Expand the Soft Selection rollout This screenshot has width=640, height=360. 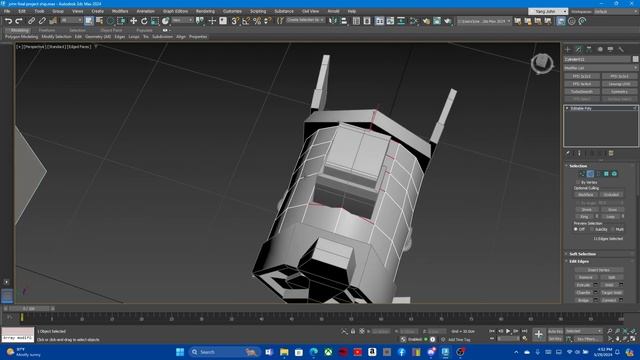582,254
